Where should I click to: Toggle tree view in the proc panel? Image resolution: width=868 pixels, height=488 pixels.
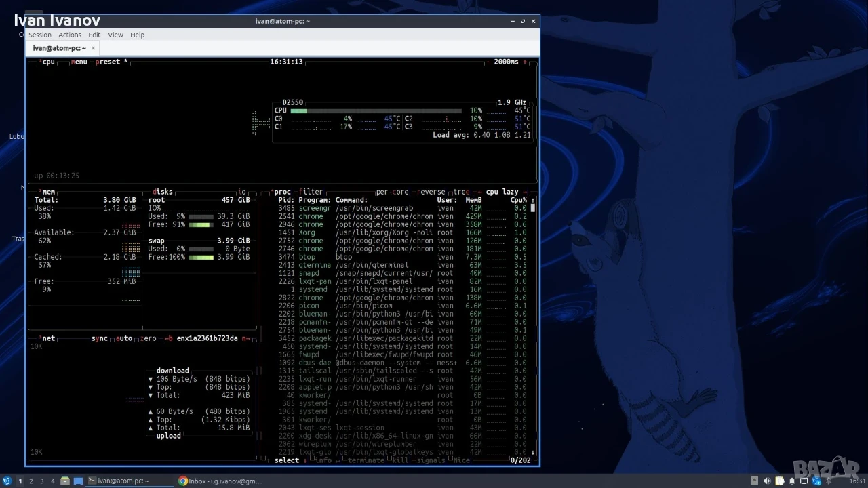tap(461, 192)
